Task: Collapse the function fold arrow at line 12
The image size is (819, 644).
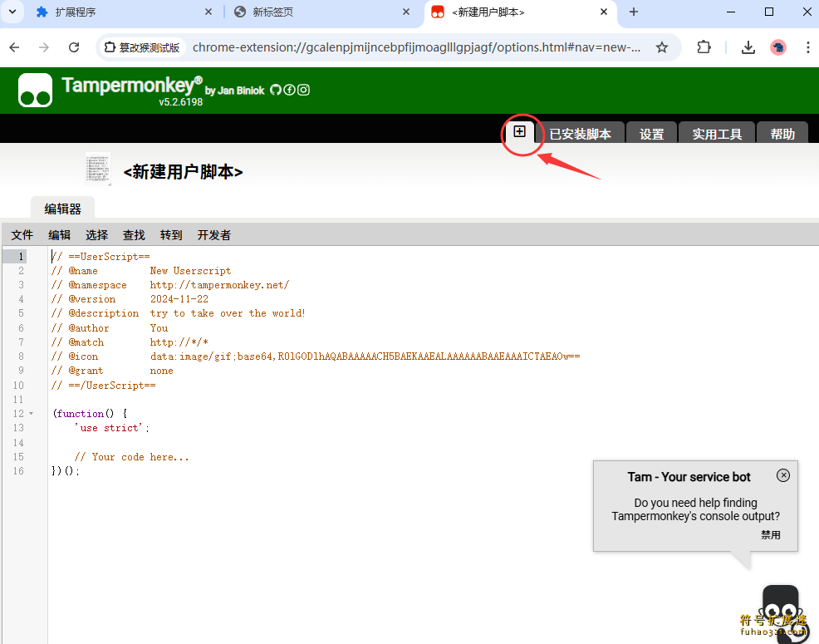Action: tap(32, 414)
